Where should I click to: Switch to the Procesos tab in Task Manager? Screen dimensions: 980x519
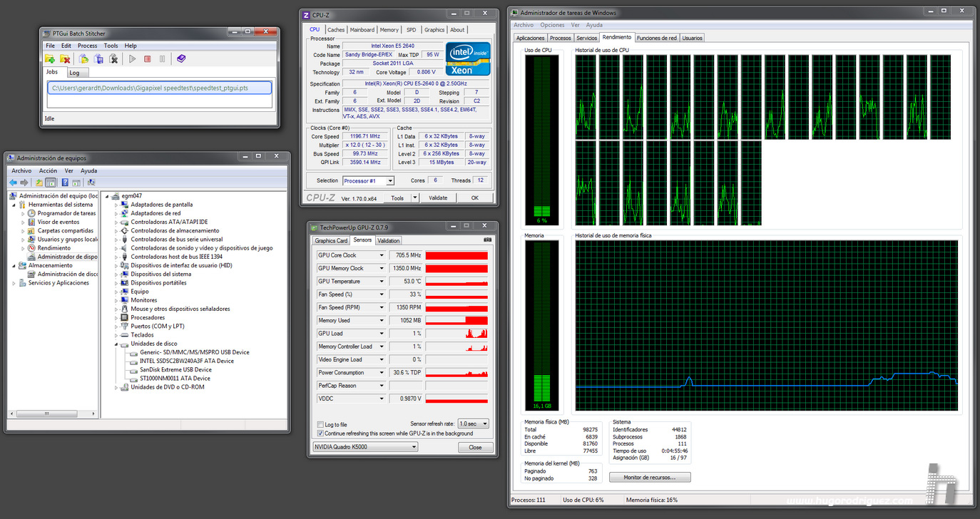(x=561, y=38)
